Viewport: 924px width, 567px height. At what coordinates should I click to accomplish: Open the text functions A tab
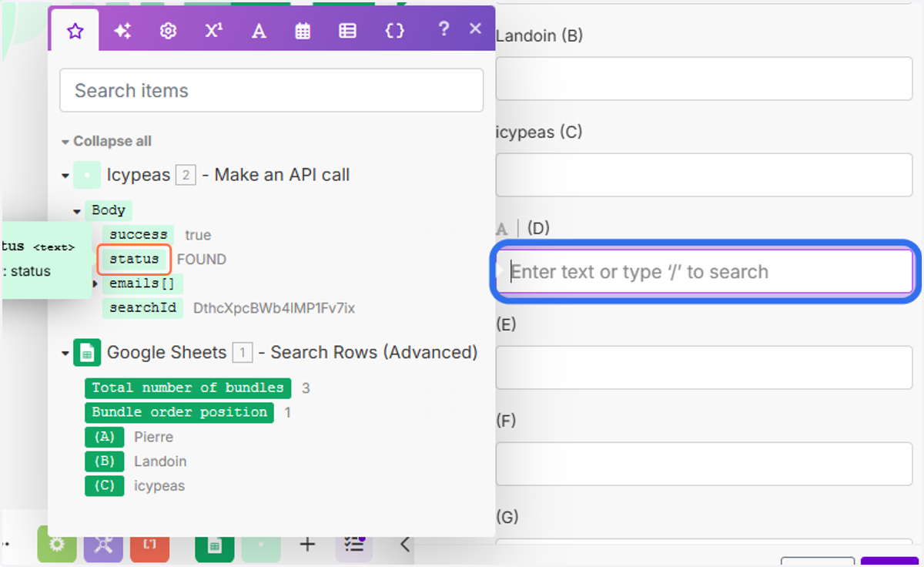point(259,31)
